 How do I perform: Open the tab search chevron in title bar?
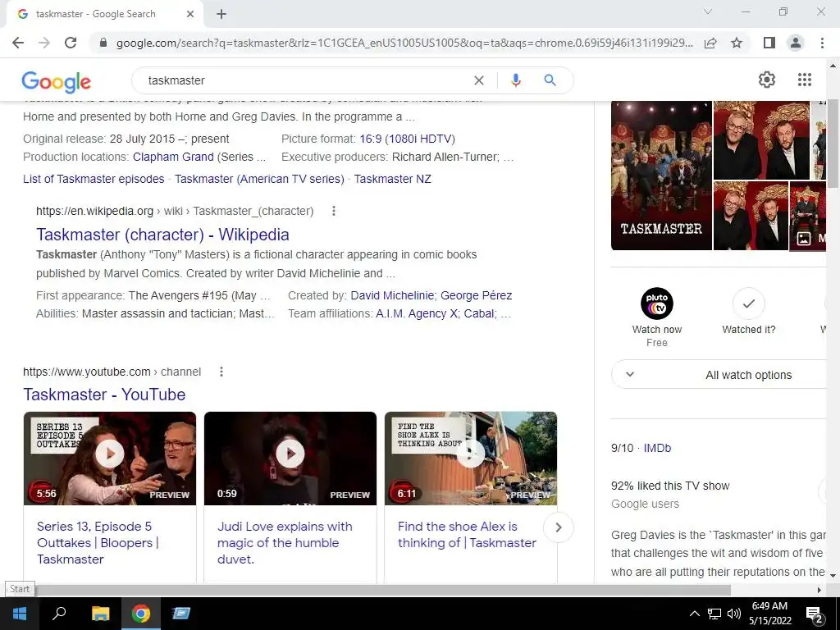pos(708,11)
